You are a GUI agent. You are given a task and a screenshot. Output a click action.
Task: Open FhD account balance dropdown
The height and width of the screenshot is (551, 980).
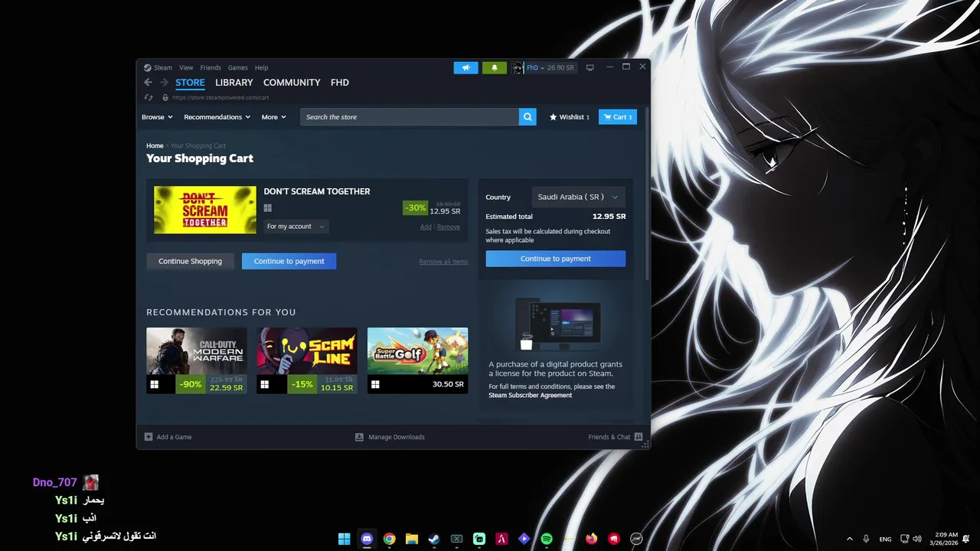coord(550,67)
